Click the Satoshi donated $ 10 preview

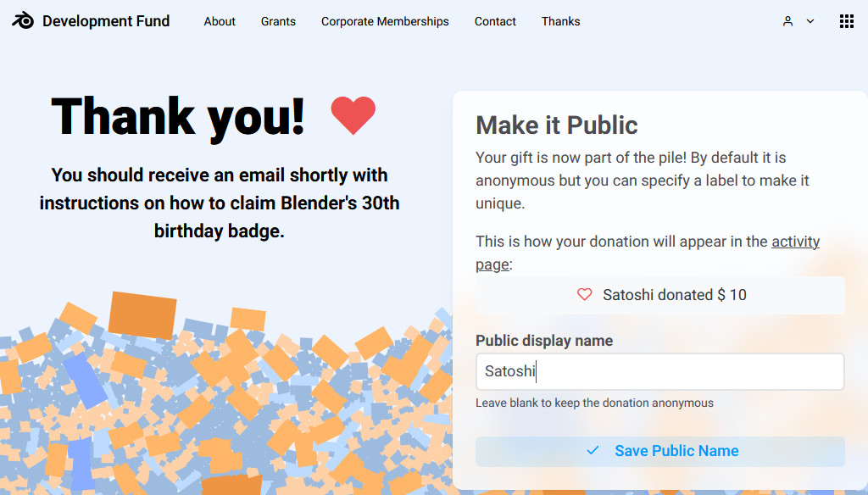pos(659,295)
